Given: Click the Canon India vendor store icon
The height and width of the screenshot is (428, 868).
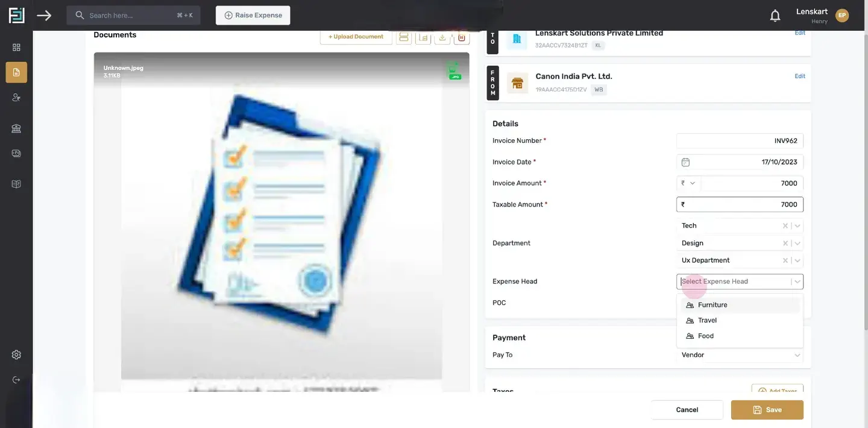Looking at the screenshot, I should [x=517, y=83].
